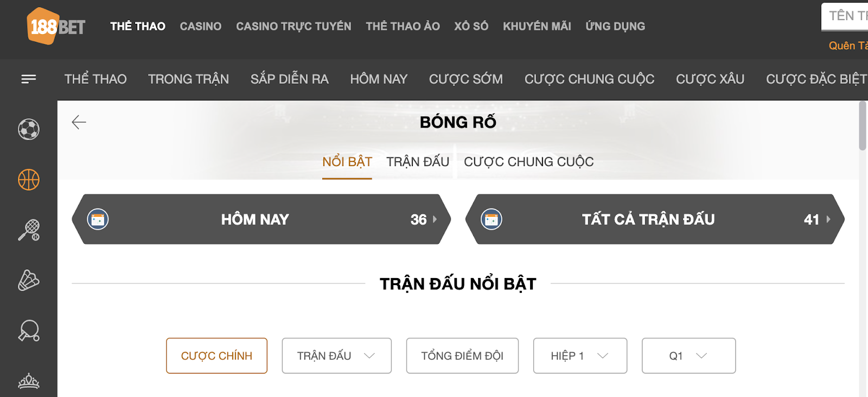Switch to the CƯỢC CHUNG CUỘC tab under BÓNG RỔ
This screenshot has width=868, height=397.
click(528, 162)
